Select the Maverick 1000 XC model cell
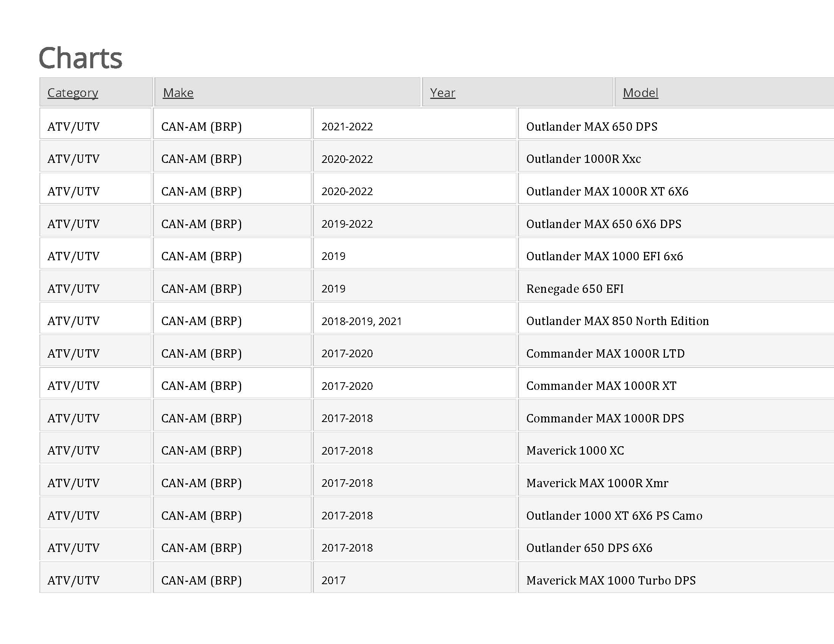Image resolution: width=834 pixels, height=644 pixels. 676,447
